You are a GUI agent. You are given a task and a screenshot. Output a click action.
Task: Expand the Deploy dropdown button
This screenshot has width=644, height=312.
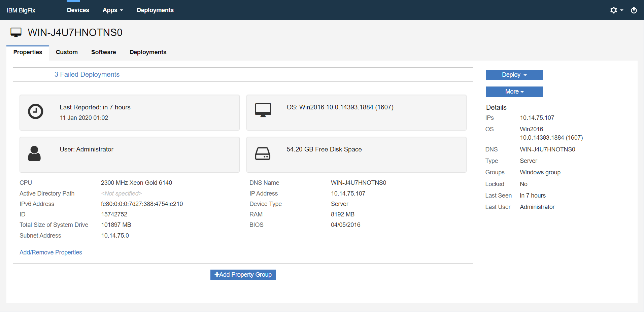pos(514,75)
